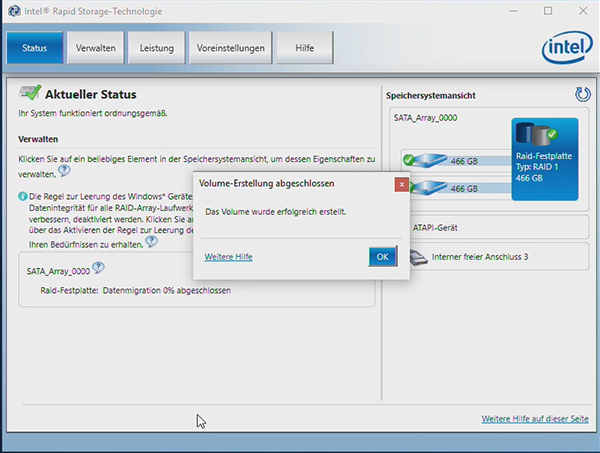Click the Aktueller Status heading

point(91,94)
